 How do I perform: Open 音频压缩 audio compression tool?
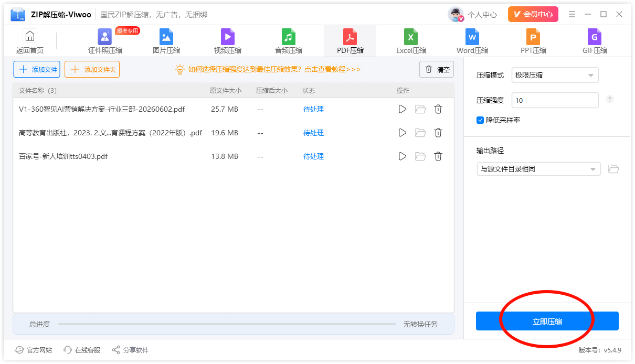click(289, 41)
